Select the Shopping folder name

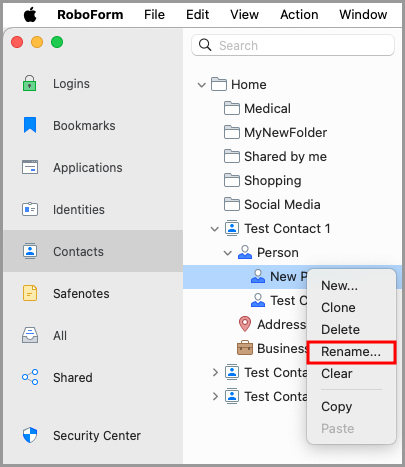point(273,181)
